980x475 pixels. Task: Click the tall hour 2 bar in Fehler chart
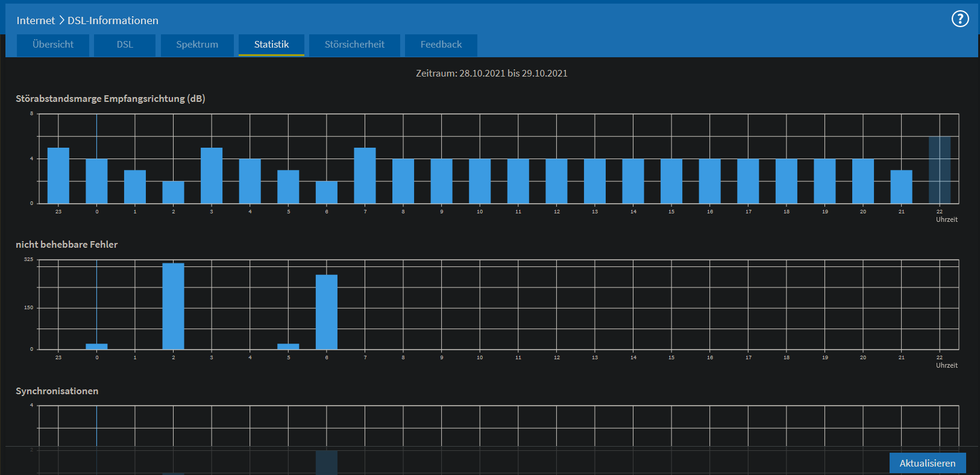pos(173,306)
